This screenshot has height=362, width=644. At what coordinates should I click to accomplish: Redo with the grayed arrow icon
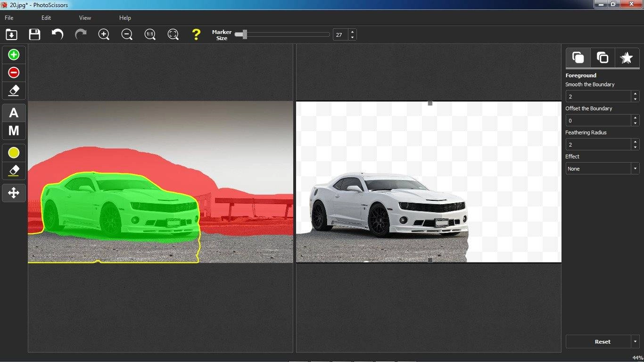tap(81, 34)
